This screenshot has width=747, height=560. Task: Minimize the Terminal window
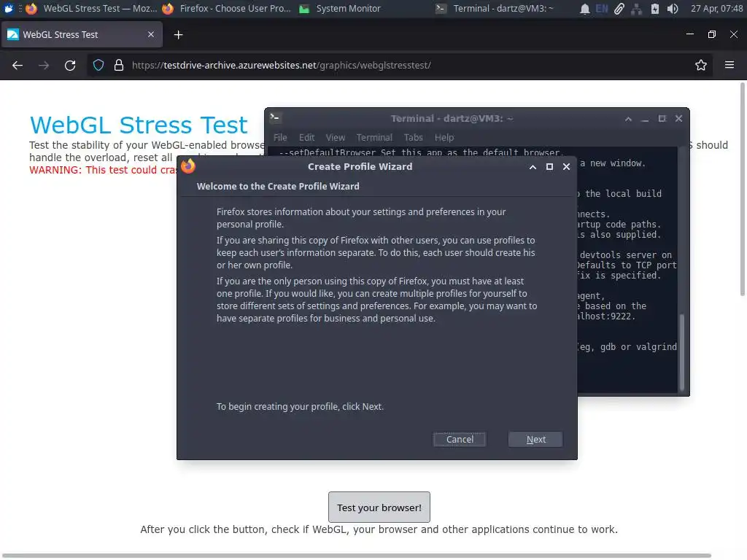[645, 119]
